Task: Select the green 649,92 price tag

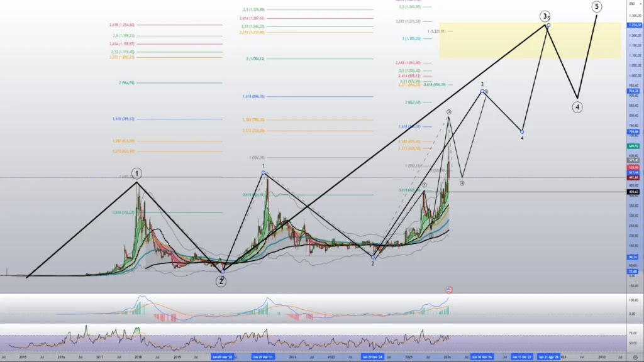Action: tap(633, 146)
